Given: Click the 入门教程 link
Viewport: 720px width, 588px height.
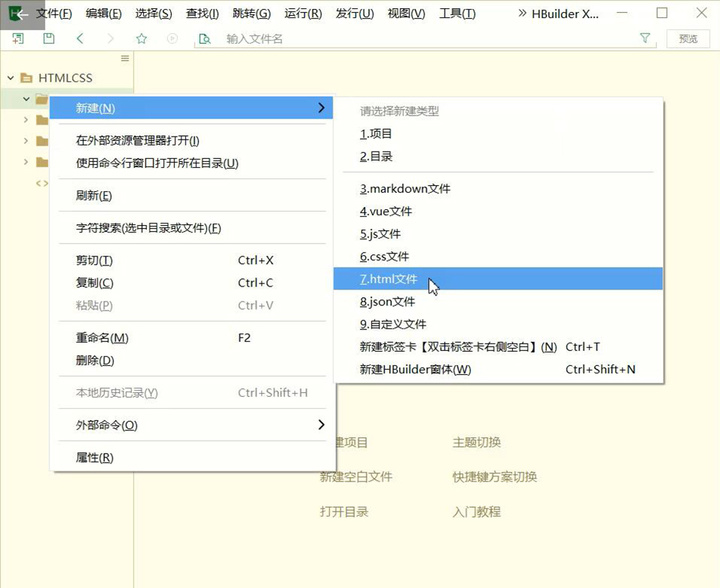Looking at the screenshot, I should click(x=477, y=511).
